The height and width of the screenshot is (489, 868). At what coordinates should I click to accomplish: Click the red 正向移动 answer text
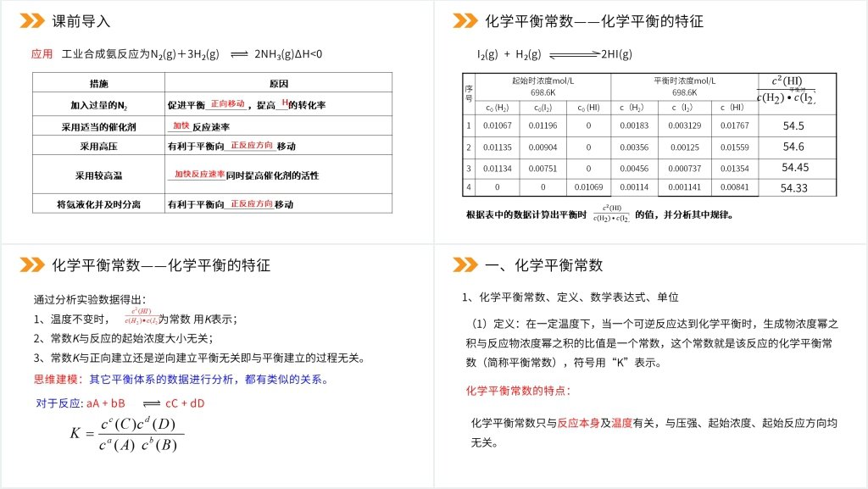point(227,104)
